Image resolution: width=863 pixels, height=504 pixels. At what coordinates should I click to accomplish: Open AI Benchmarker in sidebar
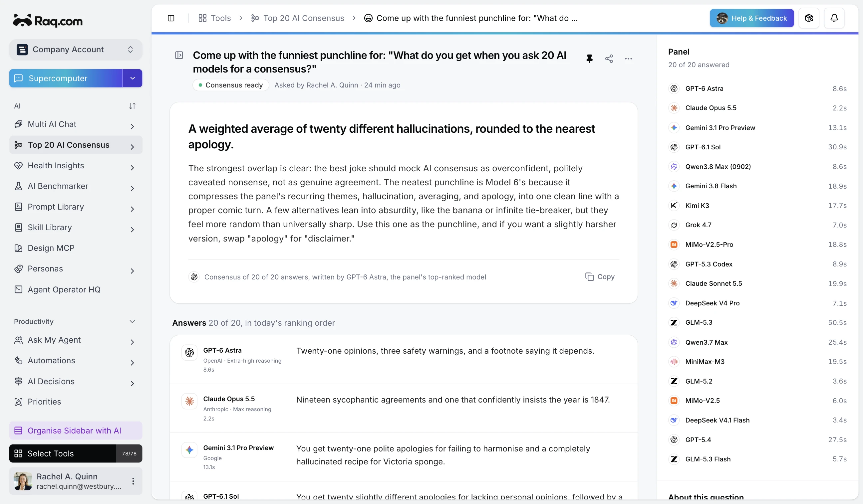(x=76, y=186)
